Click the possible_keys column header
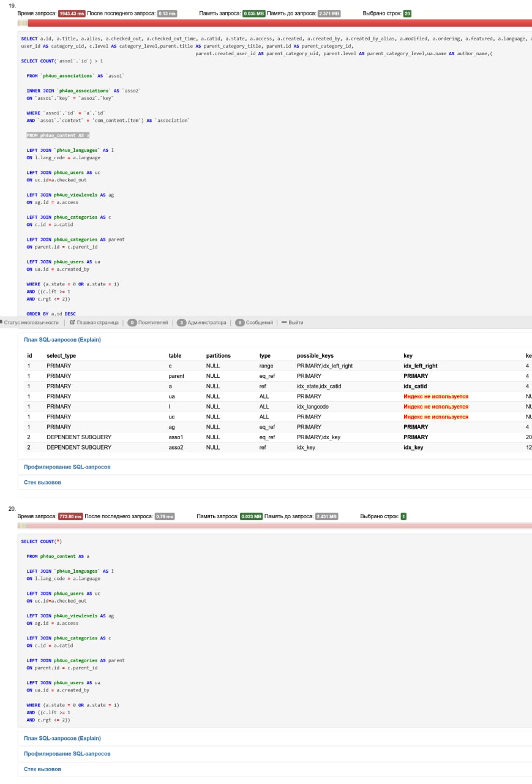The height and width of the screenshot is (784, 532). click(x=315, y=356)
